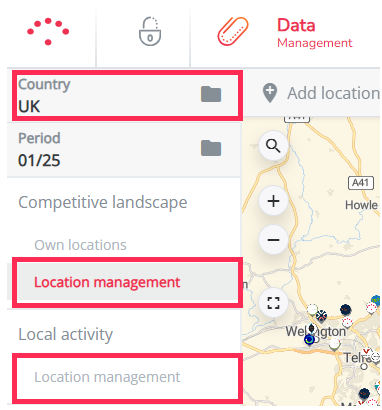Select the Country UK selector field
This screenshot has width=382, height=410.
pos(127,95)
